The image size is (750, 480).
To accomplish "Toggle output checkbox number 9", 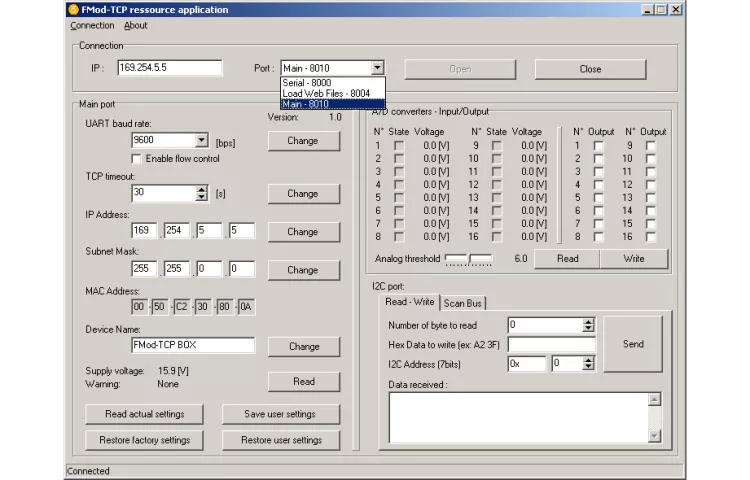I will (651, 146).
